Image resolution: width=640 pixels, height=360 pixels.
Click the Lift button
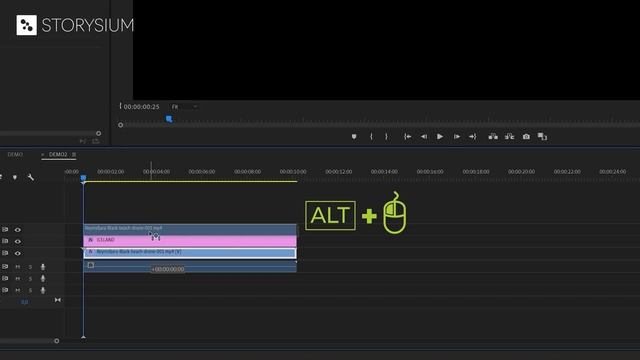click(x=493, y=137)
